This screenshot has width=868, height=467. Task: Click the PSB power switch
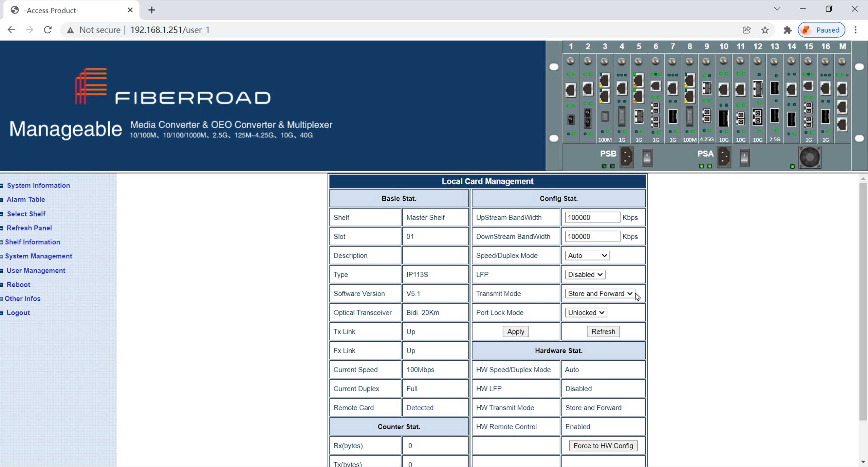tap(647, 158)
